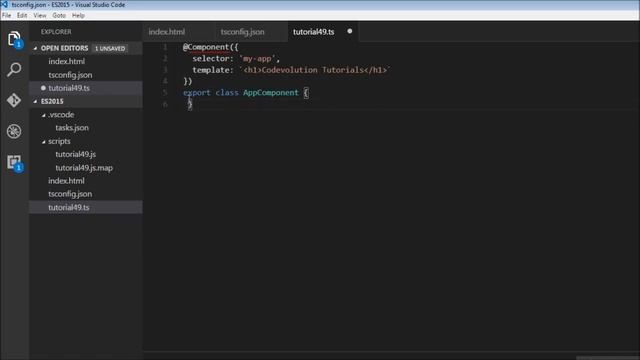This screenshot has width=640, height=360.
Task: Collapse the .vscode folder
Action: [44, 115]
